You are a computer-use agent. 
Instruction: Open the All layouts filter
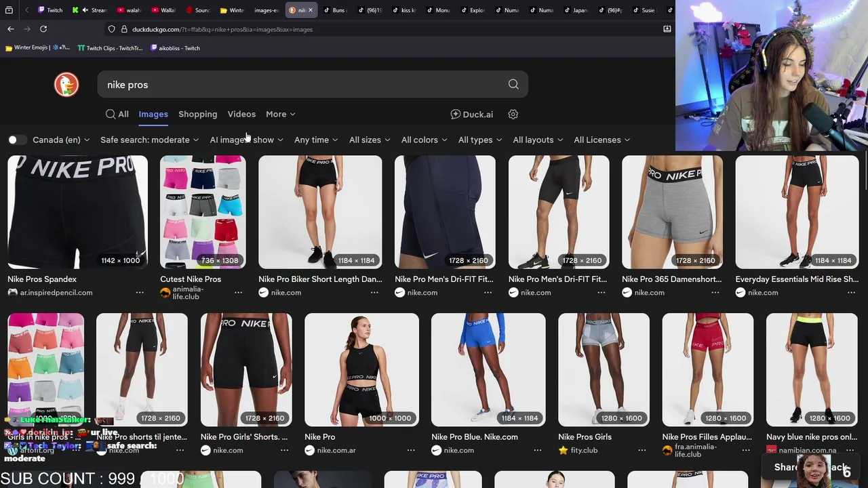(x=538, y=140)
